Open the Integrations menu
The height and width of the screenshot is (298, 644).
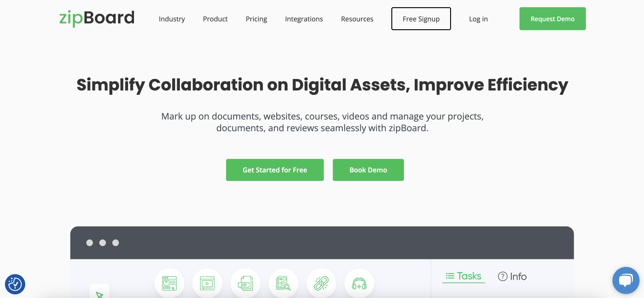pos(304,19)
